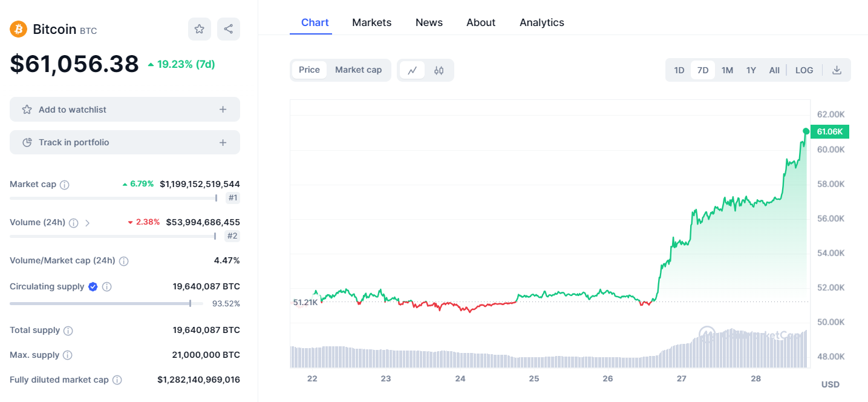Viewport: 868px width, 402px height.
Task: Click the 4.47% volume ratio value
Action: point(227,260)
